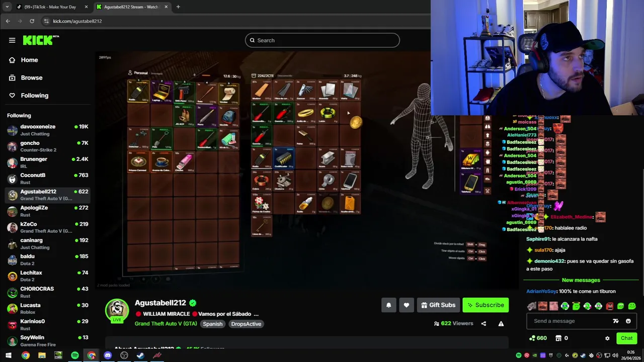Open Discord from the taskbar
Screen dimensions: 644x362
tap(108, 355)
